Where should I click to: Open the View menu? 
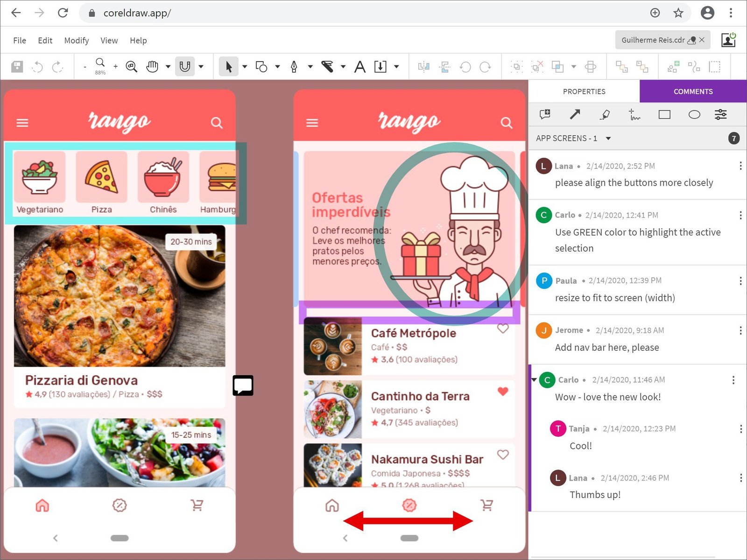tap(109, 41)
